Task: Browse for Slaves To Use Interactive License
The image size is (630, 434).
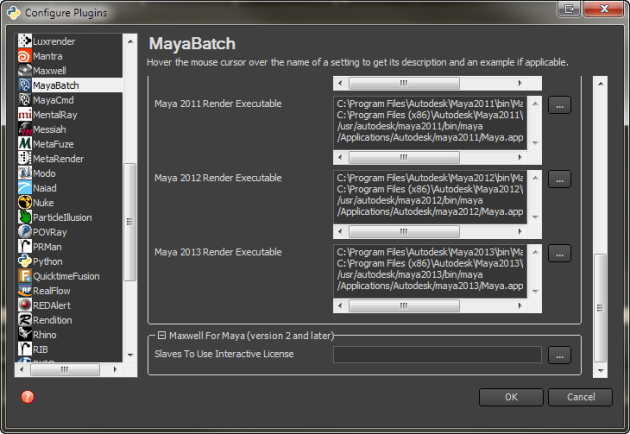Action: 559,355
